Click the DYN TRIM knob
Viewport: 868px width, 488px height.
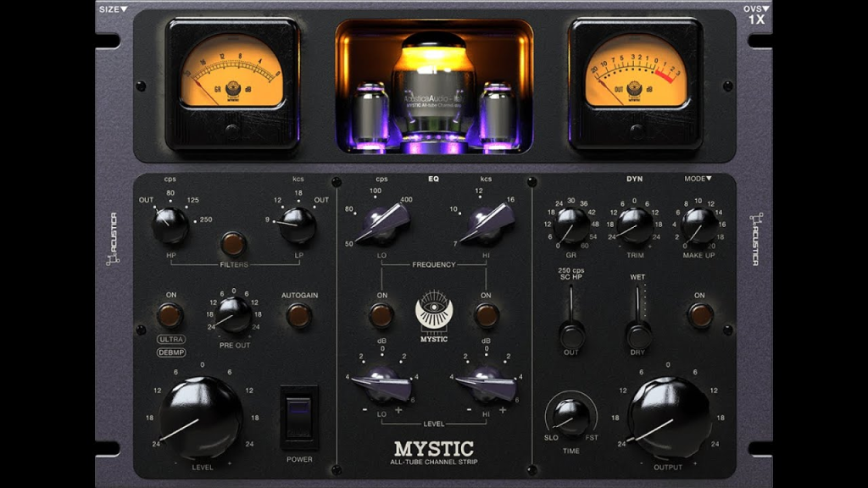[635, 225]
